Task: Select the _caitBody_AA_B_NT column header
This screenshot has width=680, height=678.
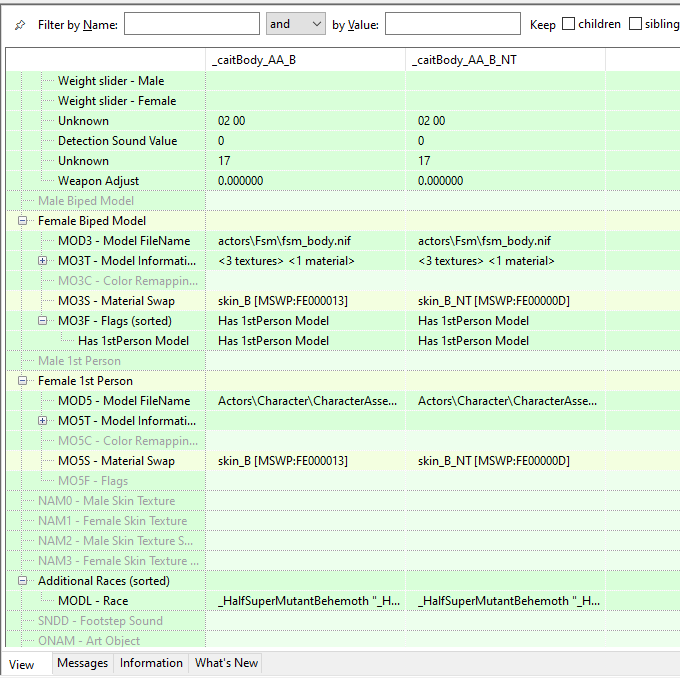Action: (505, 60)
